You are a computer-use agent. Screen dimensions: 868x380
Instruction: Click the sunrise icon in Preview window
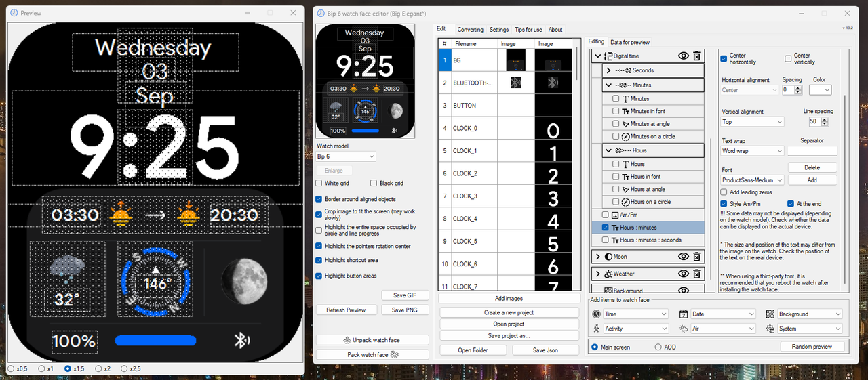pyautogui.click(x=120, y=215)
